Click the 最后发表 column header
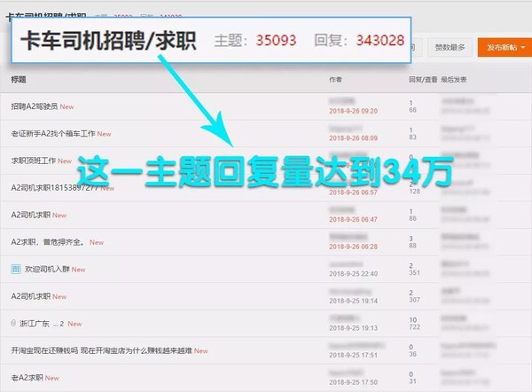The width and height of the screenshot is (532, 392). click(455, 79)
